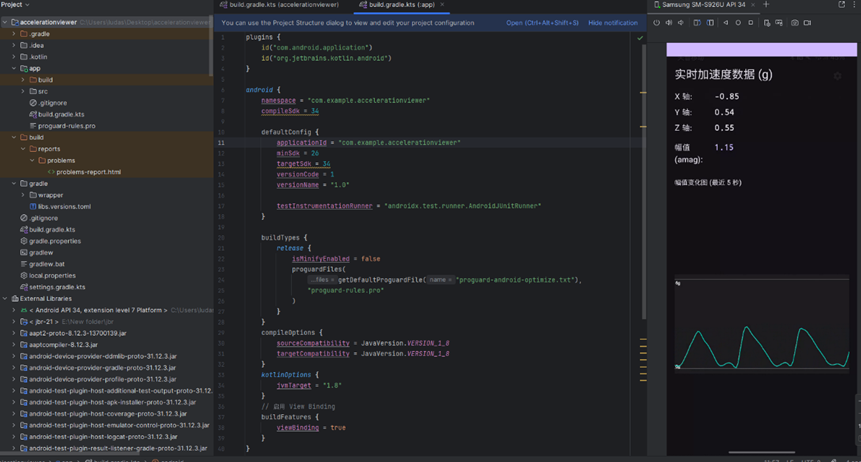This screenshot has height=462, width=861.
Task: Open proguard-rules.pro file
Action: coord(62,126)
